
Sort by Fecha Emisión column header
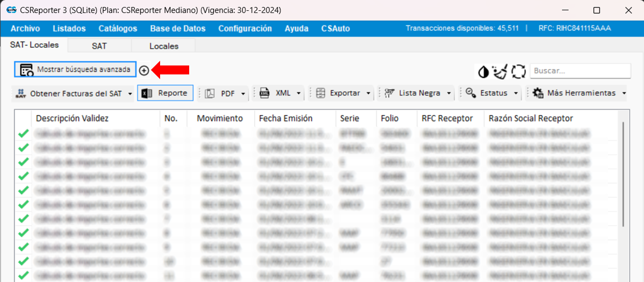(285, 118)
